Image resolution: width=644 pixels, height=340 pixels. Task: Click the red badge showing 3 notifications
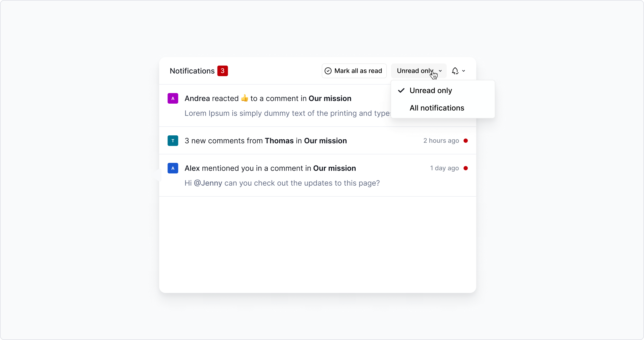pos(223,71)
